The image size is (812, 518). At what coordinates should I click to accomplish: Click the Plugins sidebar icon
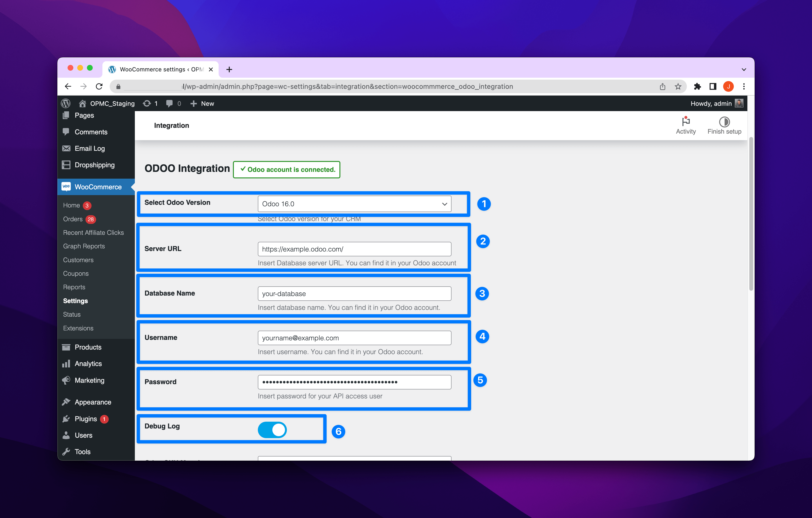click(66, 419)
